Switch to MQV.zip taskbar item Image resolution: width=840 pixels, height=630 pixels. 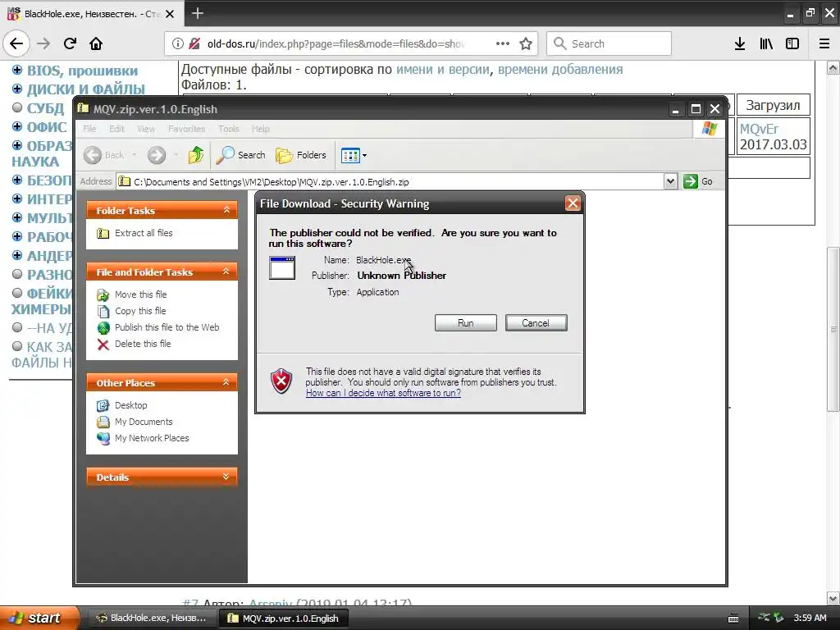pos(284,618)
